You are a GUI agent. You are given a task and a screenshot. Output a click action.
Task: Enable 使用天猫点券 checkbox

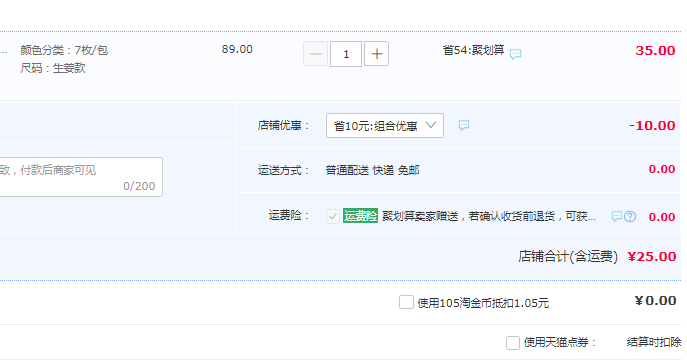[x=513, y=343]
